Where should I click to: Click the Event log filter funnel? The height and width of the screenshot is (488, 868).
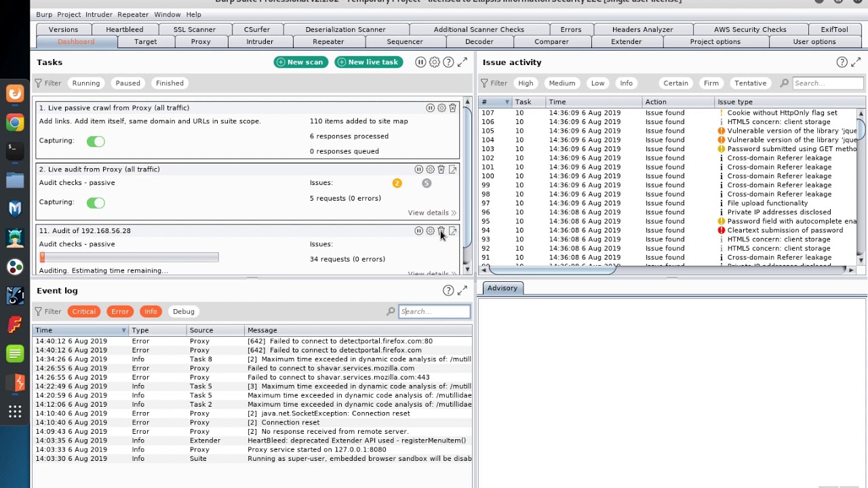point(39,312)
